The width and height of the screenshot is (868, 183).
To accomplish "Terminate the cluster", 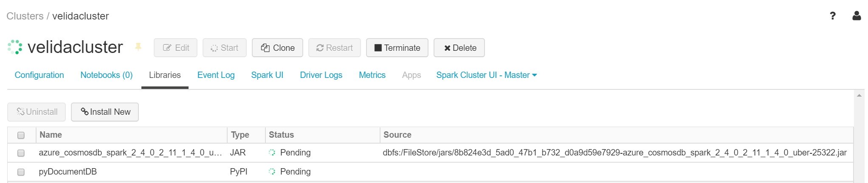I will click(x=397, y=48).
